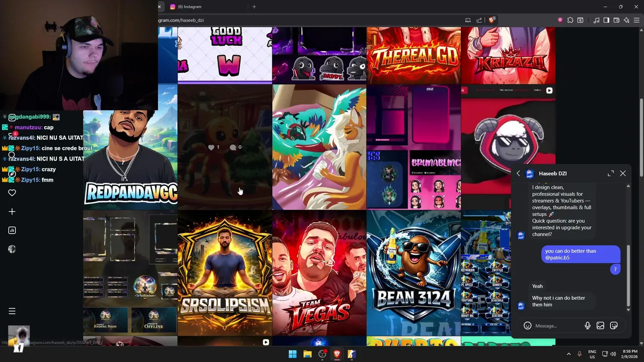Select the 'Yeah' chat message
Viewport: 644px width, 362px height.
pos(537,286)
